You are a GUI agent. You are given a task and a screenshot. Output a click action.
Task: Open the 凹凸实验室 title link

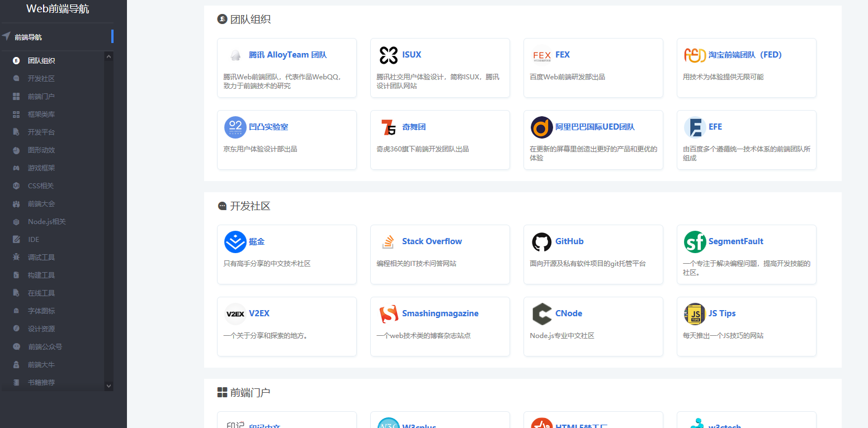pyautogui.click(x=268, y=127)
